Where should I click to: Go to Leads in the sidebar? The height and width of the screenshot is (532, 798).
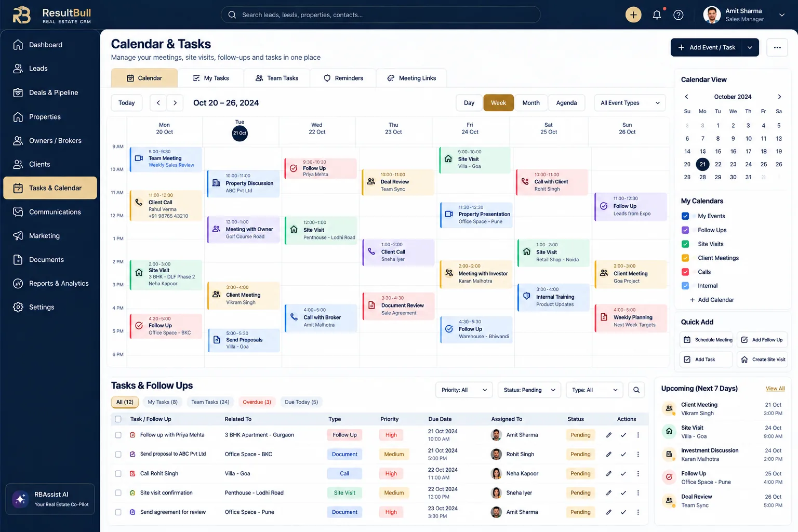point(50,68)
